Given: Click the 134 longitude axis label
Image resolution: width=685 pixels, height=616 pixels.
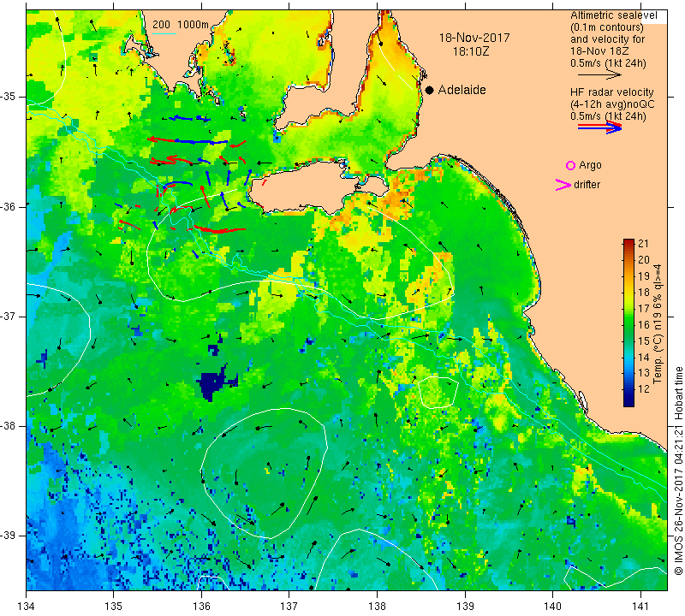Looking at the screenshot, I should tap(27, 607).
